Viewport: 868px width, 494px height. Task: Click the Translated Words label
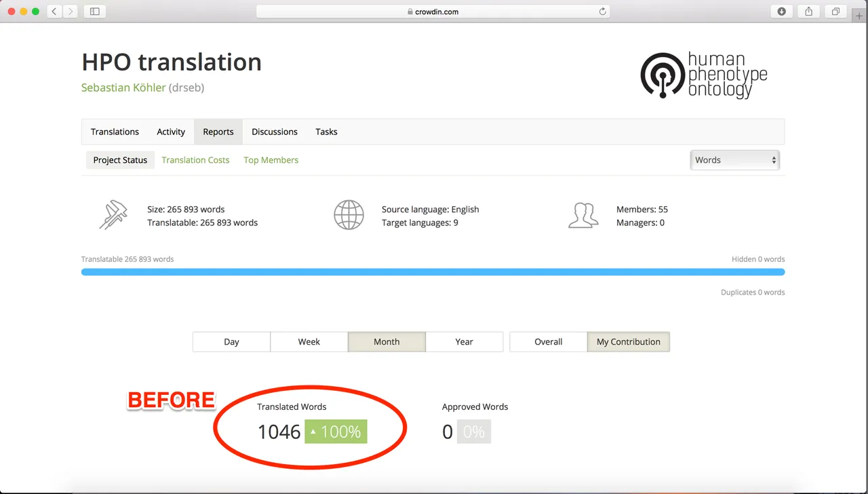click(292, 407)
